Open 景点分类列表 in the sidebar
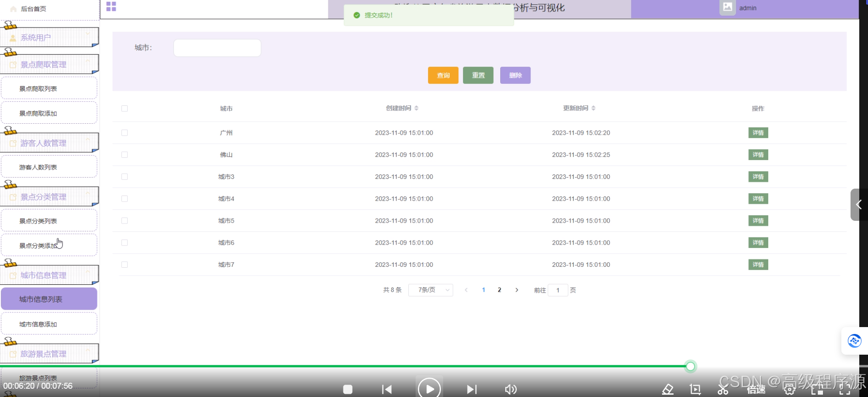868x397 pixels. (49, 221)
